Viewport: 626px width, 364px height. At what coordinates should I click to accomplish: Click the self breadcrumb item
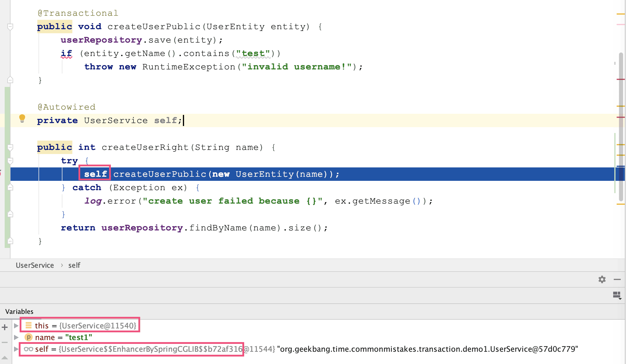pos(74,265)
